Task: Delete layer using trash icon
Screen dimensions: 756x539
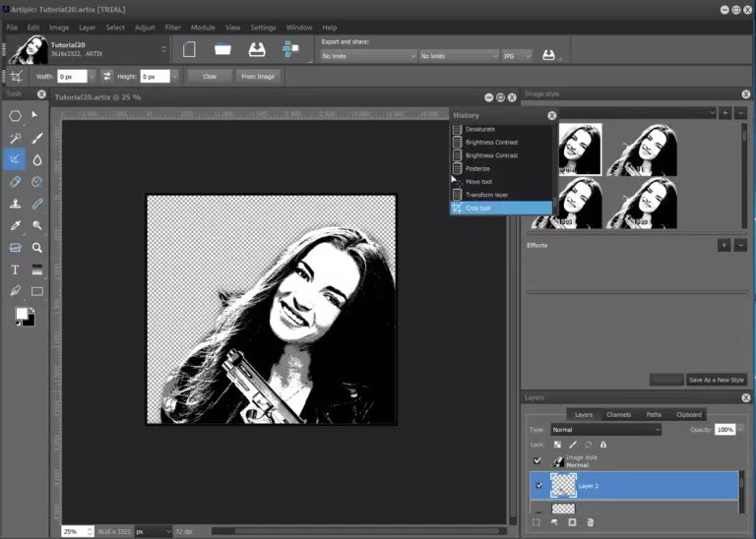Action: [591, 521]
